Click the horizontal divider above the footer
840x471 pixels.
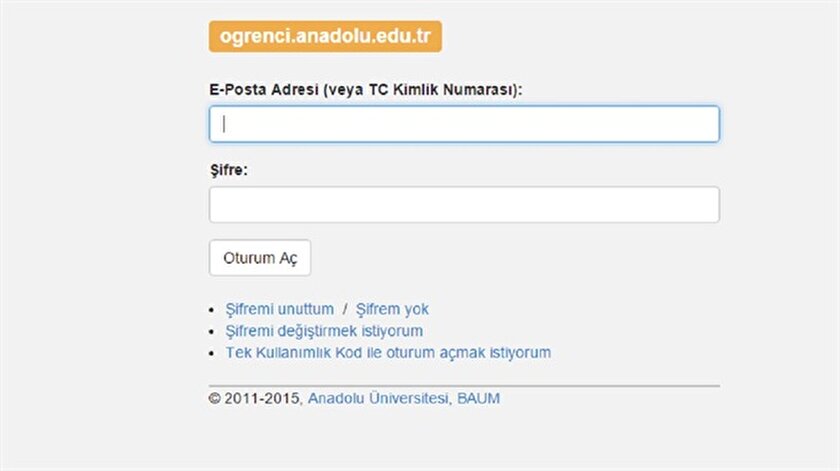464,385
